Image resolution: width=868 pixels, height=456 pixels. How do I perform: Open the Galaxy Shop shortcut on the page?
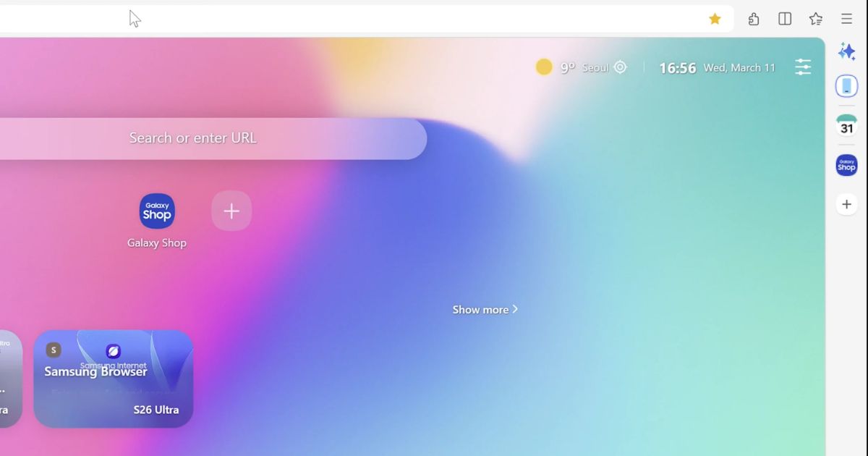pos(157,211)
